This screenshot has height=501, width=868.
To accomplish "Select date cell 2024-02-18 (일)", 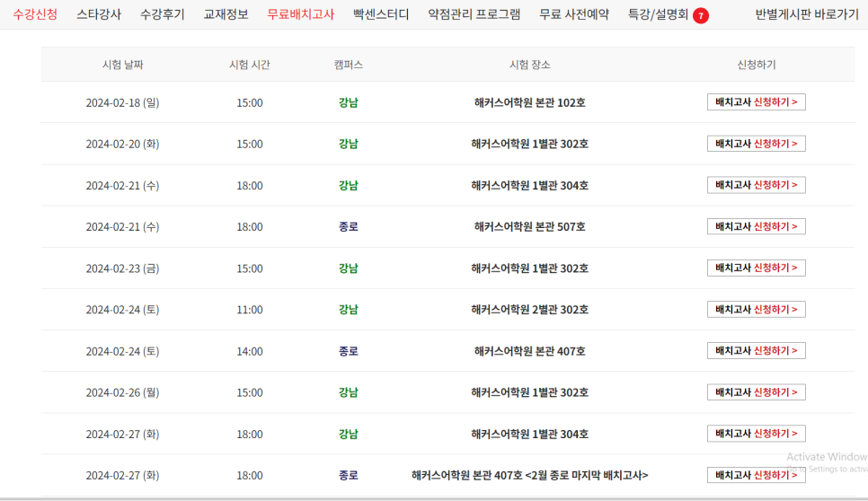I will tap(122, 103).
